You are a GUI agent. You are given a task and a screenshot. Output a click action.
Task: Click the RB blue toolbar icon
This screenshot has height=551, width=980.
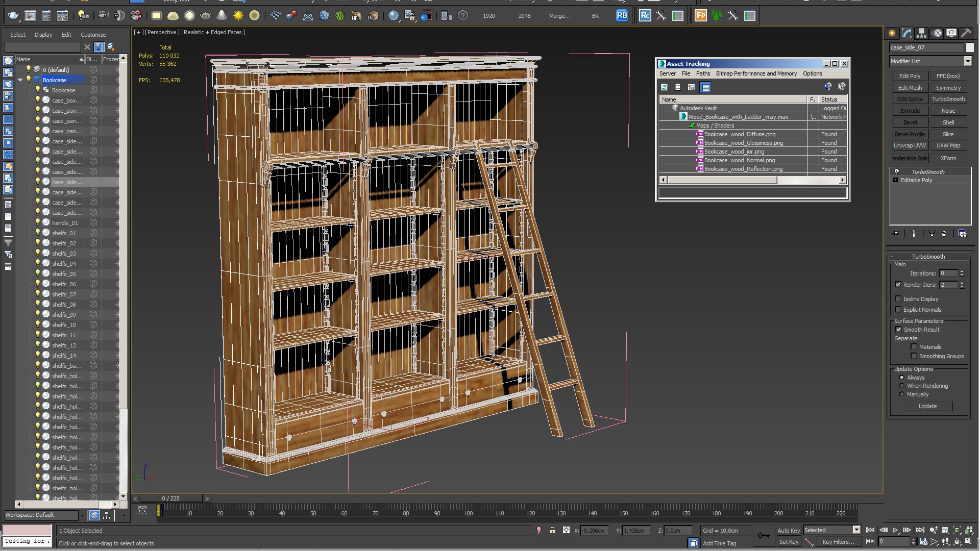coord(622,16)
